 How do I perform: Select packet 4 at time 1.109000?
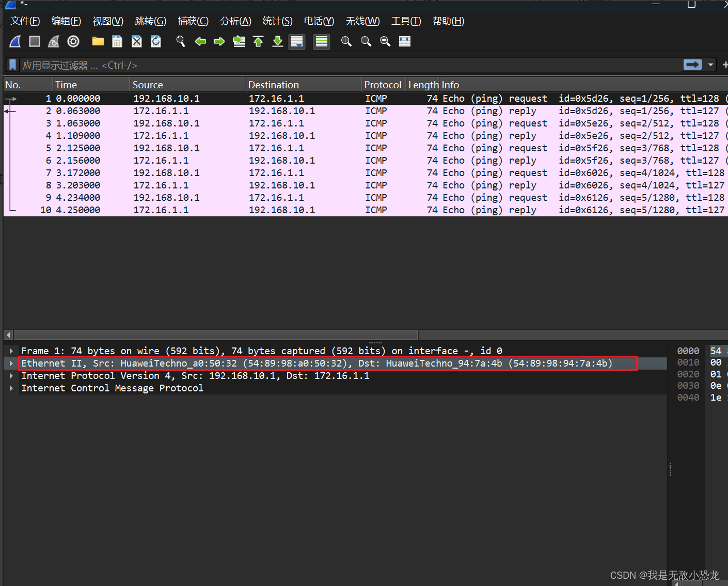tap(366, 136)
